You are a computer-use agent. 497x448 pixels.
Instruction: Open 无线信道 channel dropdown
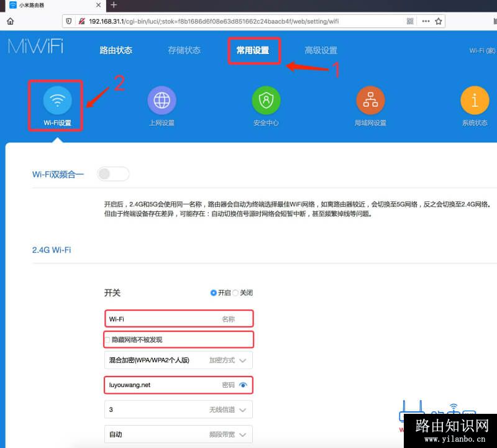pyautogui.click(x=178, y=409)
